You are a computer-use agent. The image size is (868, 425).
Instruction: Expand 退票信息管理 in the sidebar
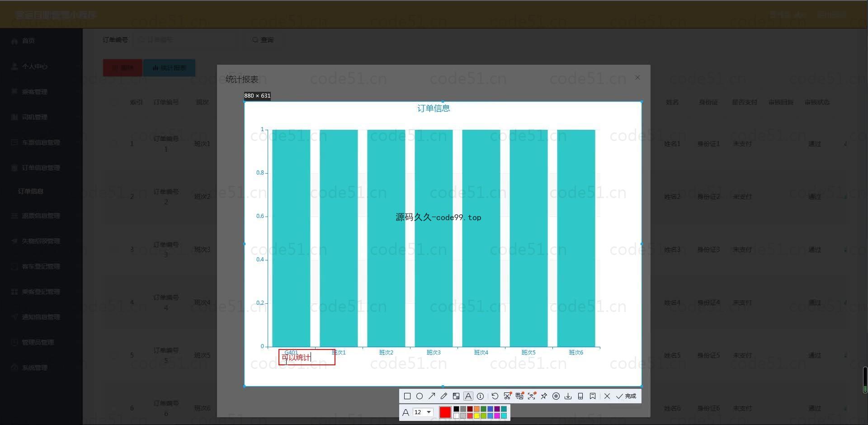(x=41, y=216)
